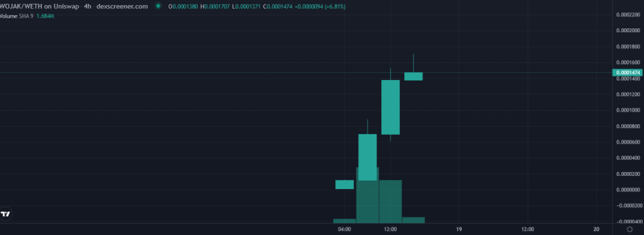Click the 0.0001800 price axis label

tap(628, 47)
